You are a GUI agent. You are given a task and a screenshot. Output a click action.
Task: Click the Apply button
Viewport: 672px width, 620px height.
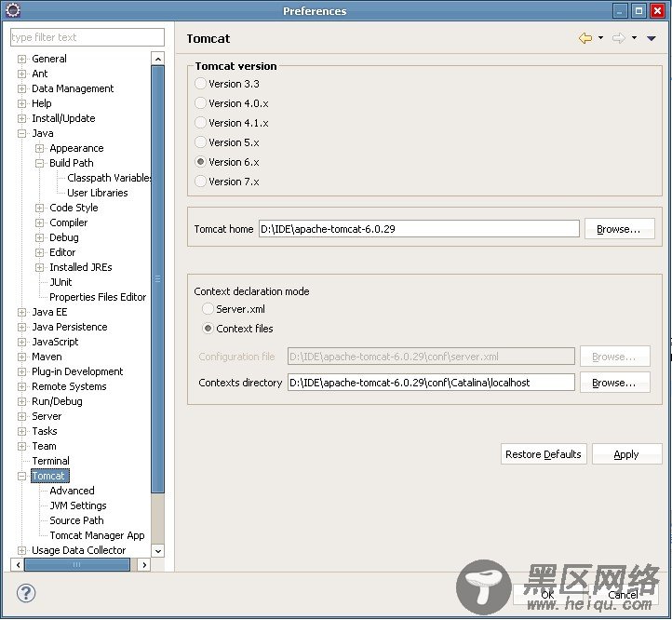pyautogui.click(x=626, y=454)
